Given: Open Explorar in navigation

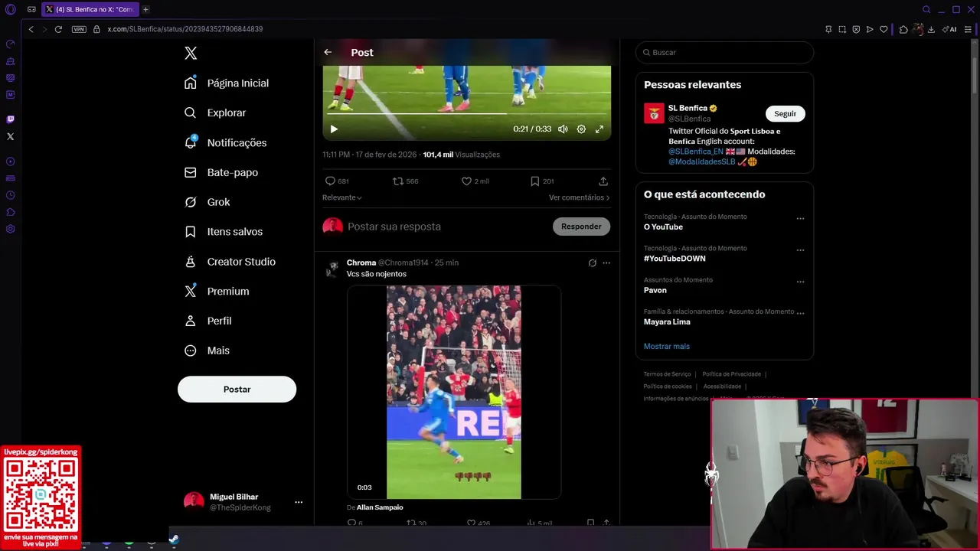Looking at the screenshot, I should (x=215, y=112).
